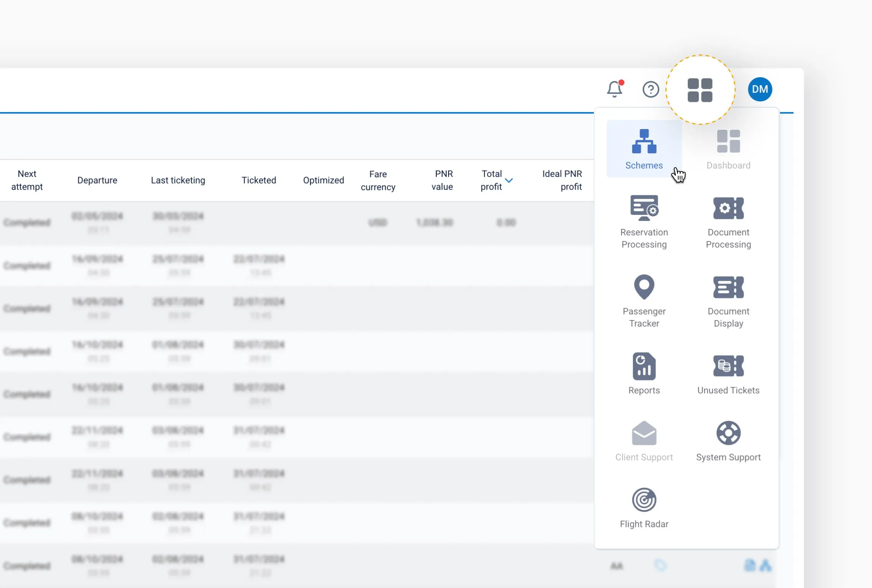872x588 pixels.
Task: Click the PNR value column header
Action: coord(442,180)
